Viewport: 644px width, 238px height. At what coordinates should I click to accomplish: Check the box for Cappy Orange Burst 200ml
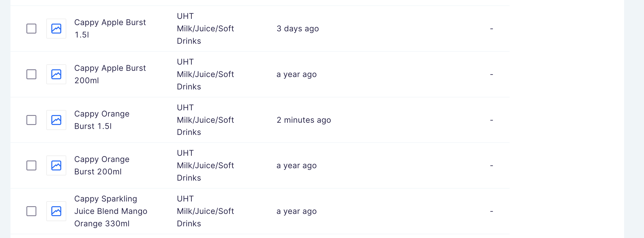pos(31,165)
